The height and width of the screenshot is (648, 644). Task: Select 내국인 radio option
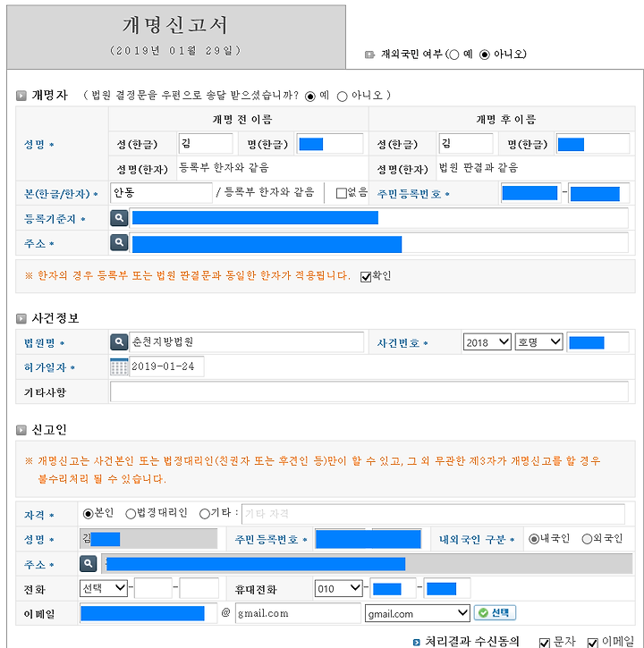[534, 539]
